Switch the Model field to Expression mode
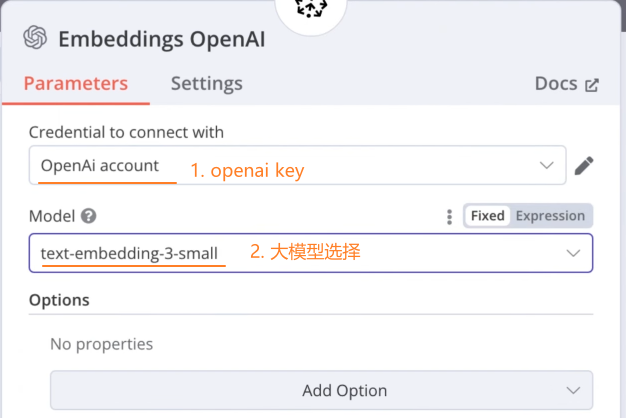626x418 pixels. click(x=550, y=216)
